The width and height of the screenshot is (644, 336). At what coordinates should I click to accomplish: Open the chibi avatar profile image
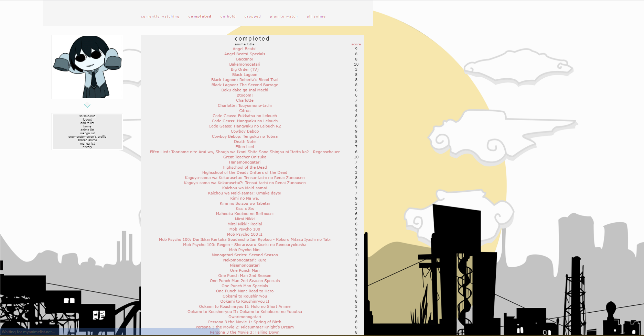click(87, 67)
